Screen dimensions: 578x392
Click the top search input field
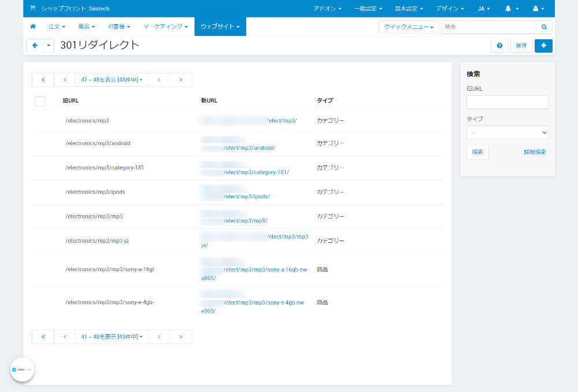pyautogui.click(x=489, y=27)
